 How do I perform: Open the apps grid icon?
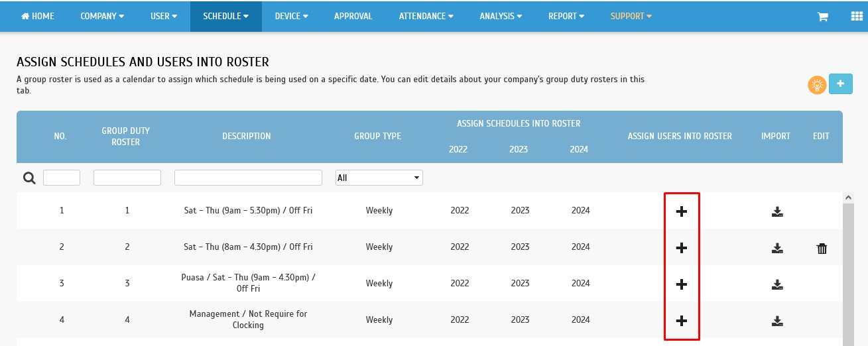856,17
